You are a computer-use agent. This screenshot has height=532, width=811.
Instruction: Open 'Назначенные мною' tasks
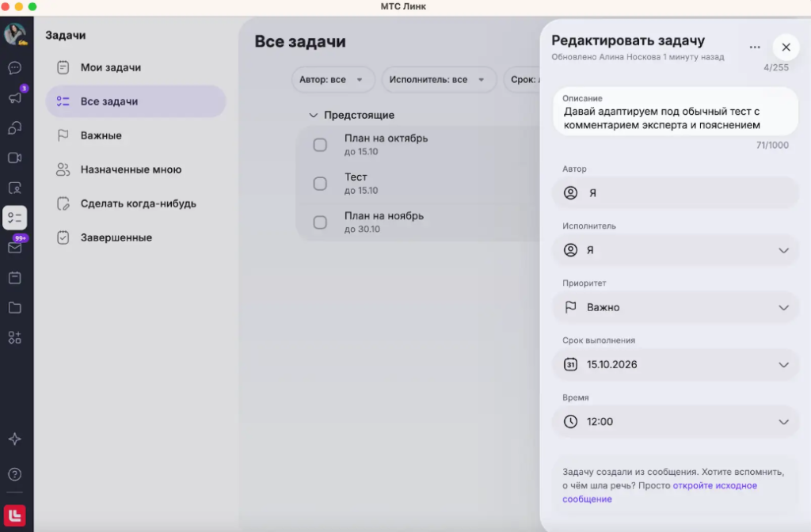pos(135,169)
